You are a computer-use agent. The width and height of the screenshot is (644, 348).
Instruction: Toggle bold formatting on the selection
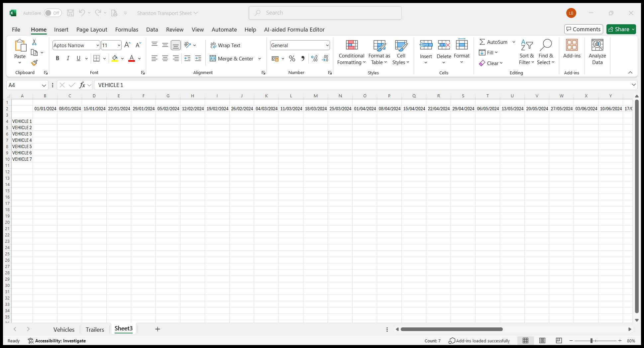(57, 58)
